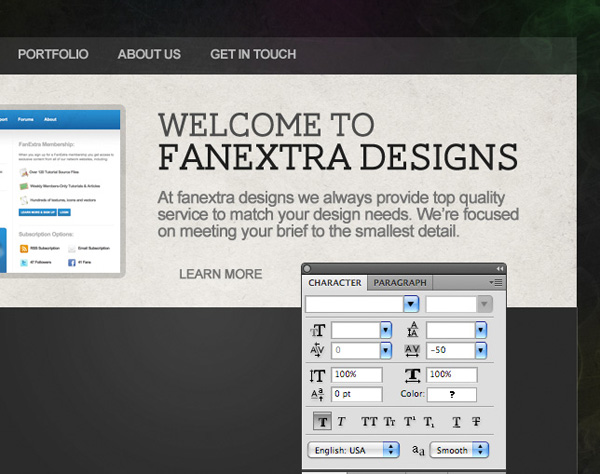
Task: Open the Smooth anti-aliasing dropdown
Action: tap(459, 450)
